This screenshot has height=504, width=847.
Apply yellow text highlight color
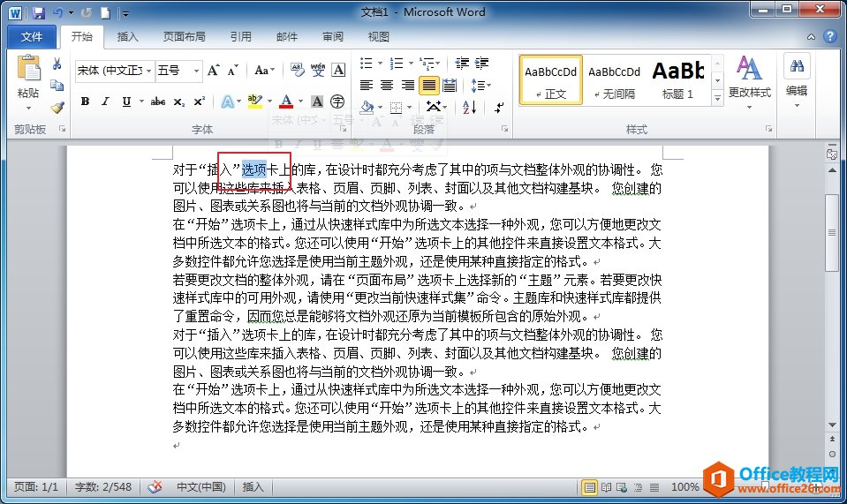(254, 102)
